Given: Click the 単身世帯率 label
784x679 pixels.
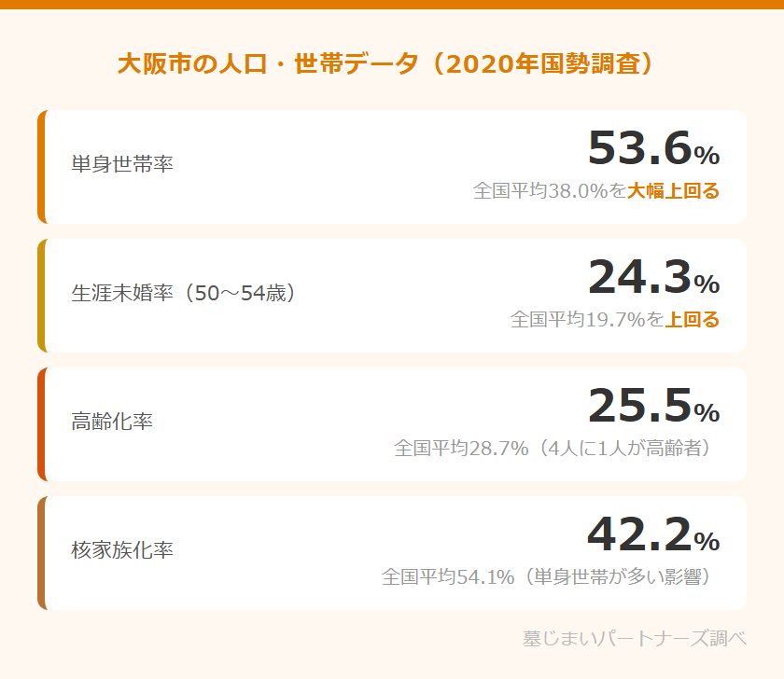Looking at the screenshot, I should click(x=122, y=165).
